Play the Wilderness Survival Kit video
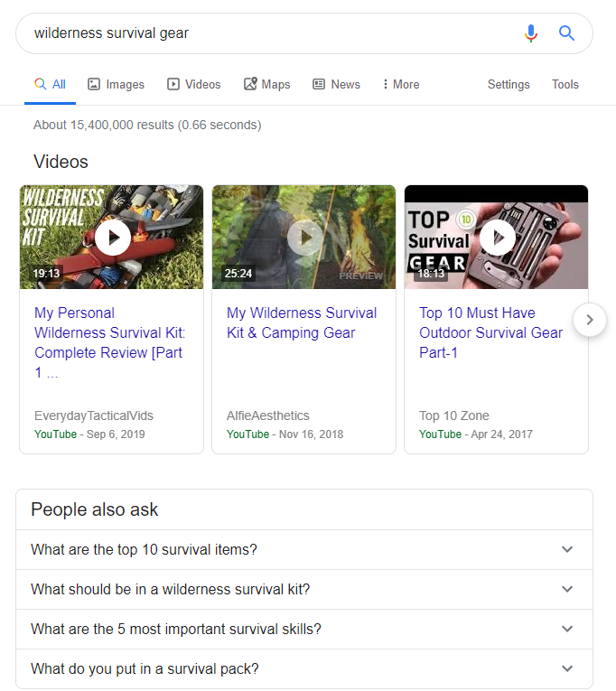 tap(112, 238)
